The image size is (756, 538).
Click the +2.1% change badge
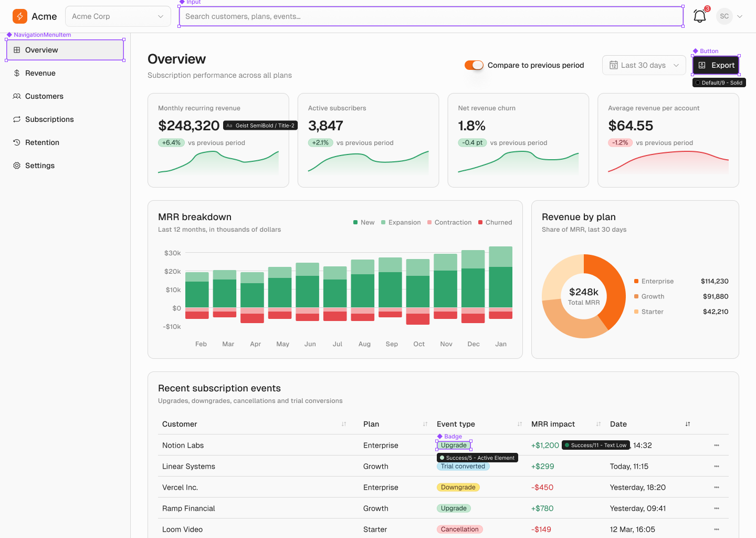click(320, 143)
